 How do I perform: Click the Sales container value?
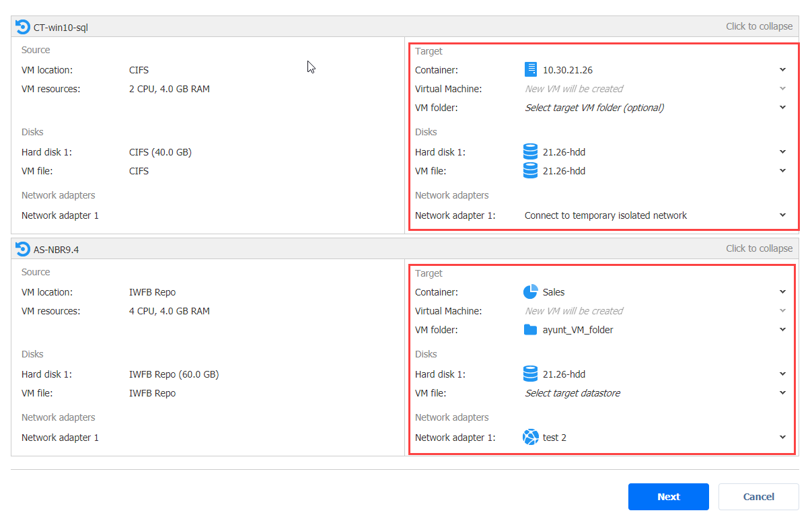[x=554, y=292]
